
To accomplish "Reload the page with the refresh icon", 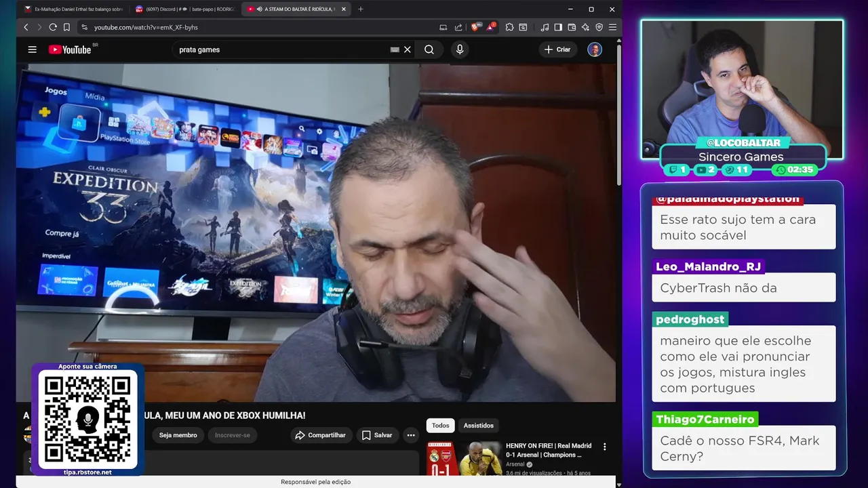I will [x=53, y=27].
